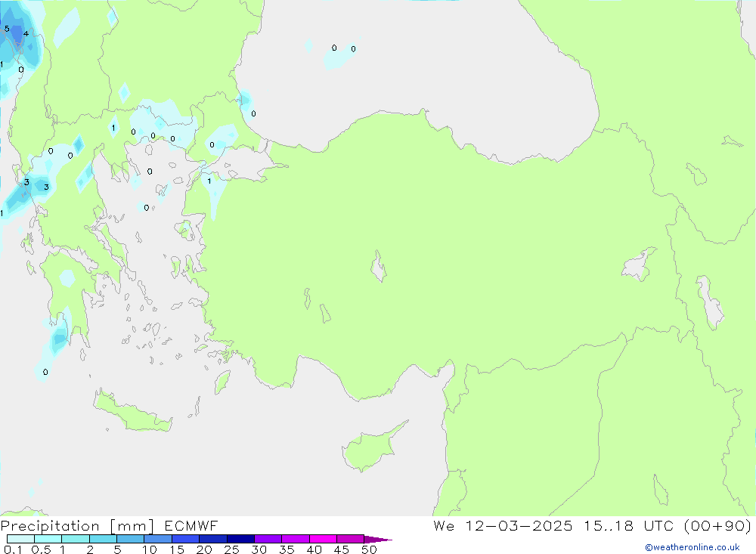The image size is (756, 554).
Task: Click the legend tick label "0.1"
Action: click(13, 549)
